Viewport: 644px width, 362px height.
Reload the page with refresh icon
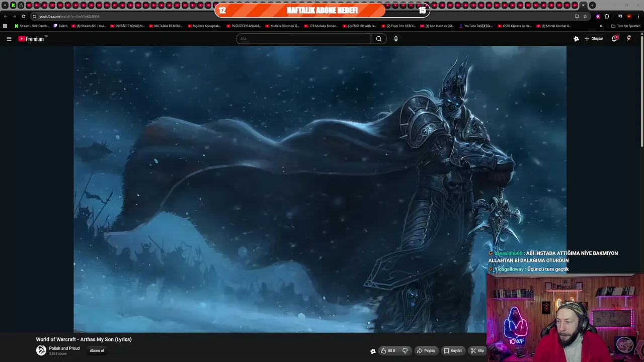[x=23, y=16]
